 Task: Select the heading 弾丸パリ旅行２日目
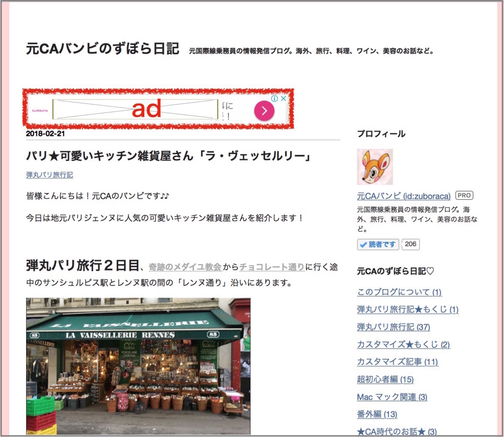click(83, 266)
